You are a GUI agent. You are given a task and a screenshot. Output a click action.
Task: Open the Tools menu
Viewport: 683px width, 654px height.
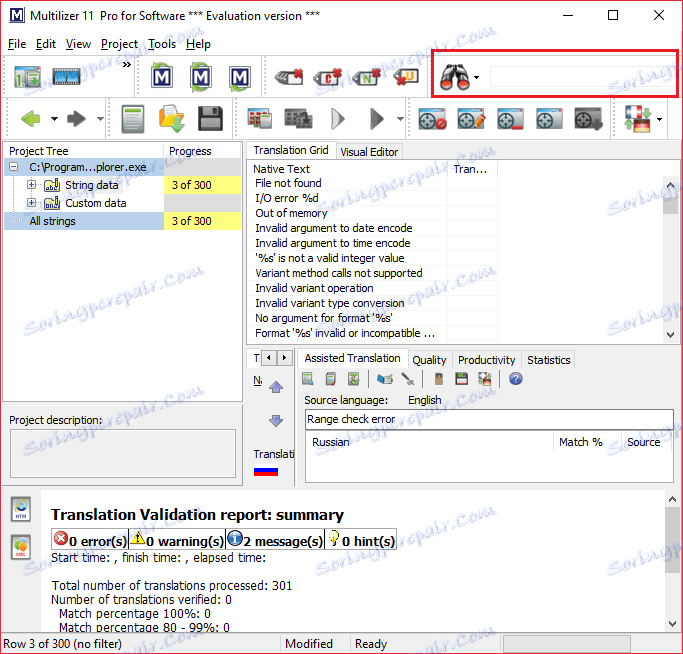[x=162, y=44]
